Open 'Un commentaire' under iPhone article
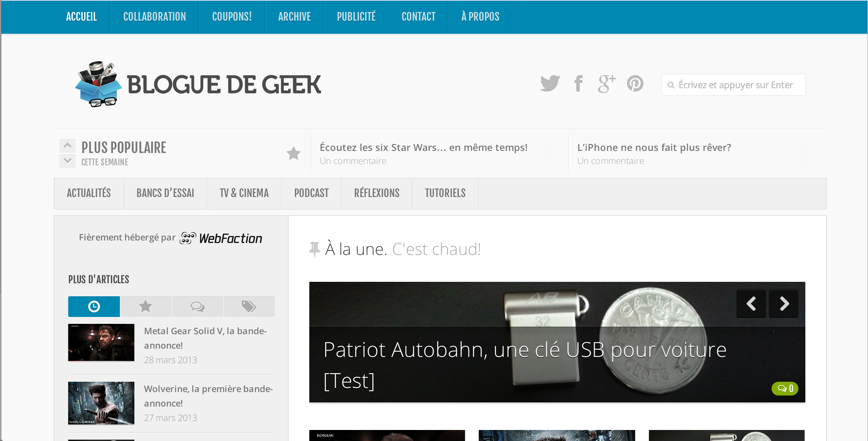 (x=611, y=161)
